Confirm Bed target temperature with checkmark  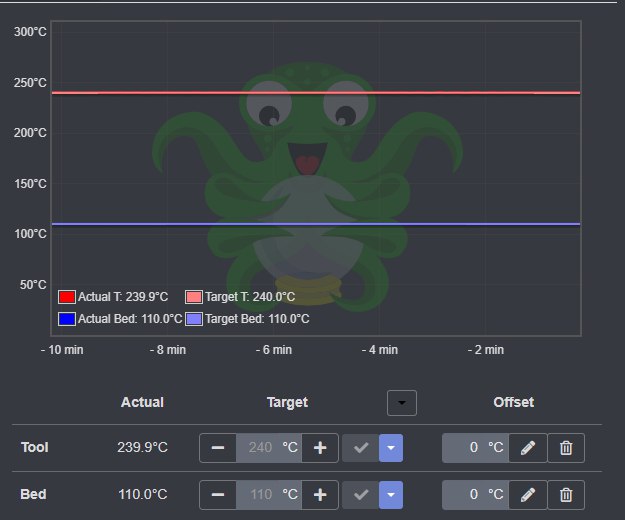click(361, 495)
